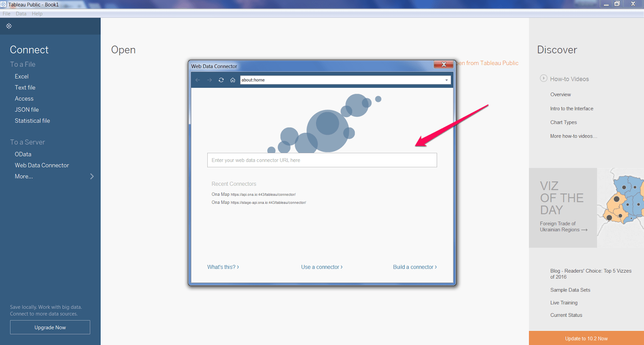The height and width of the screenshot is (345, 644).
Task: Open Intro to the Interface video
Action: (572, 109)
